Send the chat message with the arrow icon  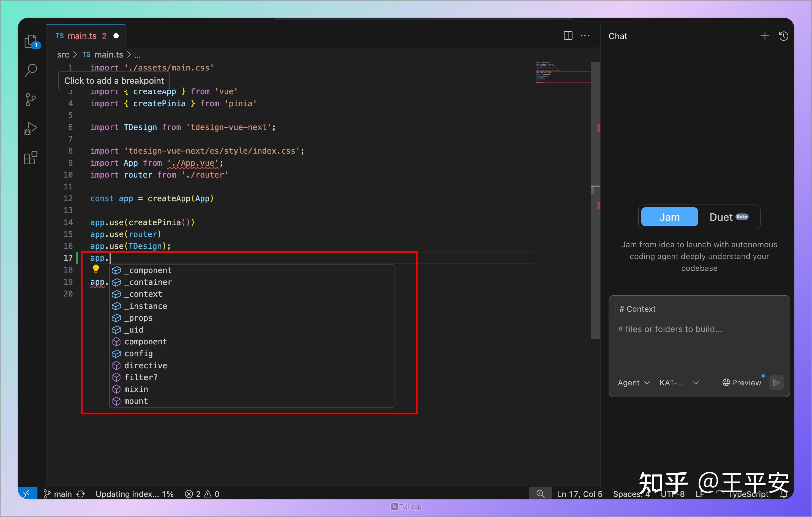[776, 382]
